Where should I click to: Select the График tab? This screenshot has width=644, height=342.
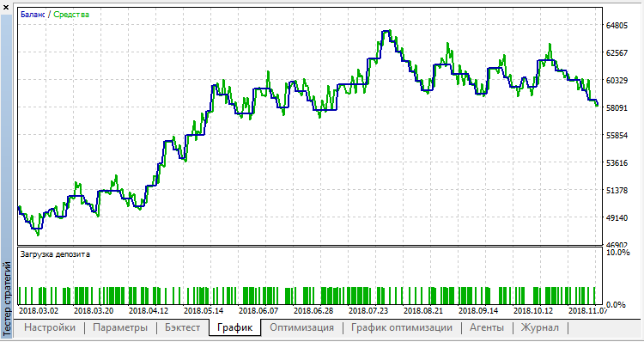point(234,327)
